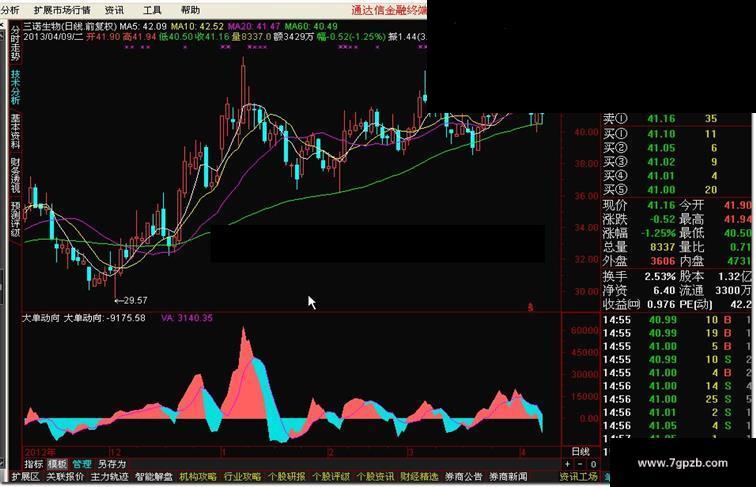Open the 主力轨迹 bottom tab
Viewport: 756px width, 487px height.
(109, 477)
